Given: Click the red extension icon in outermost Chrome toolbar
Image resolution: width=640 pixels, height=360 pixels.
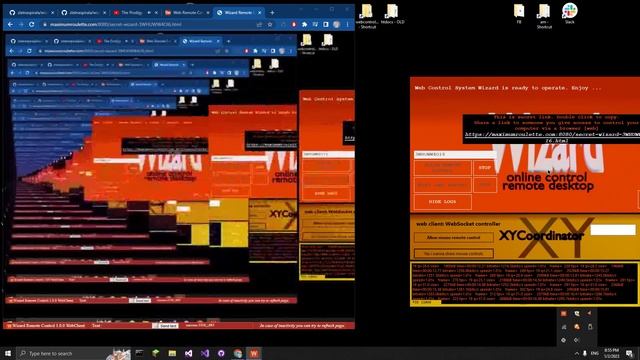Looking at the screenshot, I should pos(294,24).
